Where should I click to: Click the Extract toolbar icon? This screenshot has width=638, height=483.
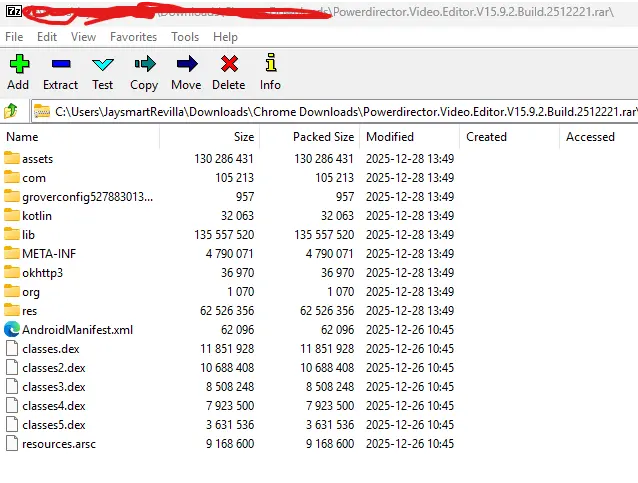pos(61,64)
